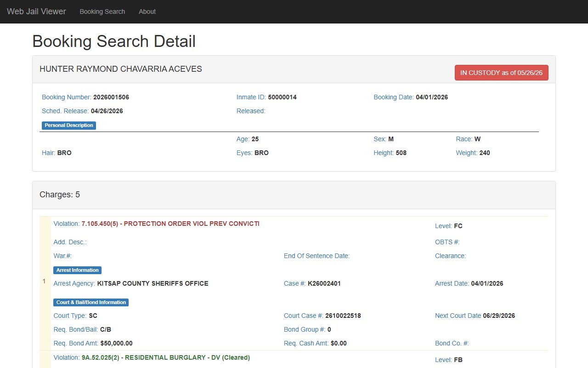Click the Level FB value
Viewport: 588px width, 368px height.
(x=458, y=360)
